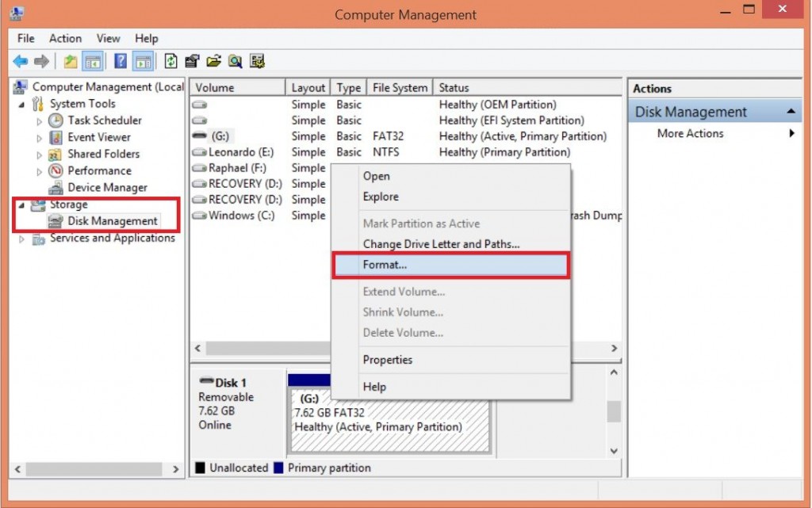Screen dimensions: 812x508
Task: Click the horizontal scrollbar left arrow
Action: click(x=198, y=349)
